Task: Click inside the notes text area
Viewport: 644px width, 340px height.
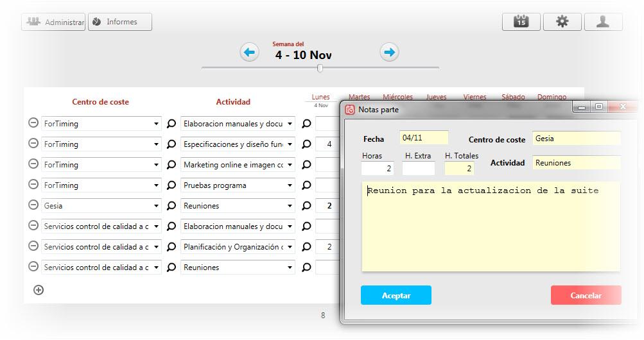Action: [x=491, y=227]
